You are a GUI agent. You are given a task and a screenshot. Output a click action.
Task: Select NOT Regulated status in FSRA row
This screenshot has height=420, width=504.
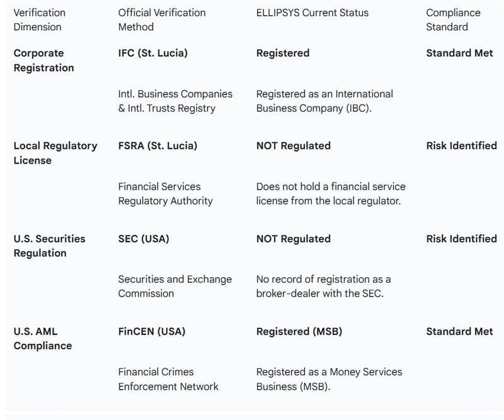pyautogui.click(x=293, y=145)
